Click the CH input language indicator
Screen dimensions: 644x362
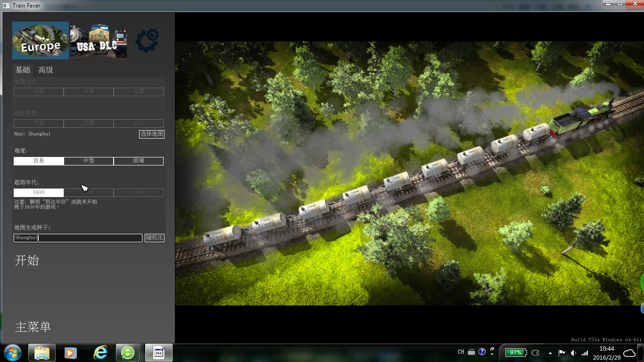(461, 352)
